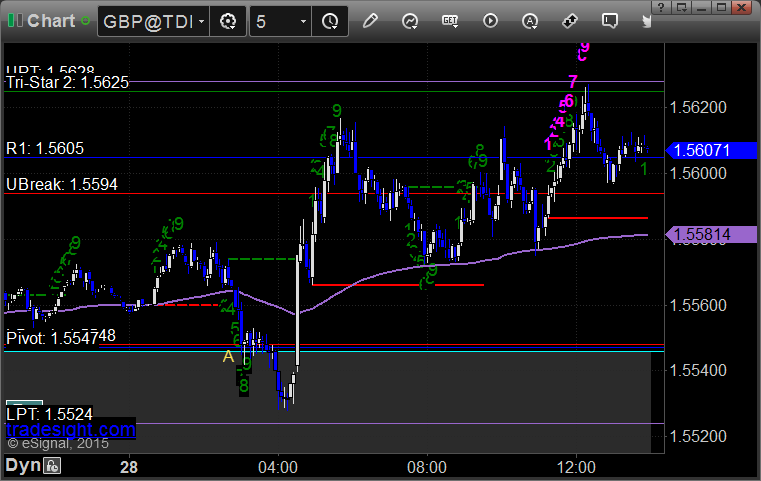Viewport: 761px width, 481px height.
Task: Click the 04:00 time axis label
Action: 278,467
